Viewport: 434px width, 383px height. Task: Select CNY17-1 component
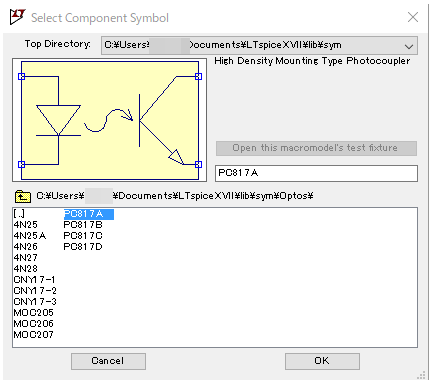pyautogui.click(x=34, y=280)
